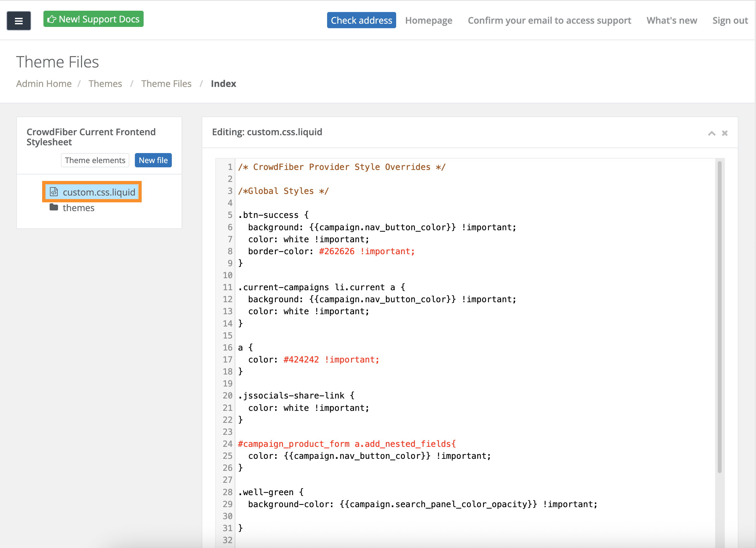Screen dimensions: 756x548
Task: Click the custom.css.liquid file icon
Action: pos(54,192)
